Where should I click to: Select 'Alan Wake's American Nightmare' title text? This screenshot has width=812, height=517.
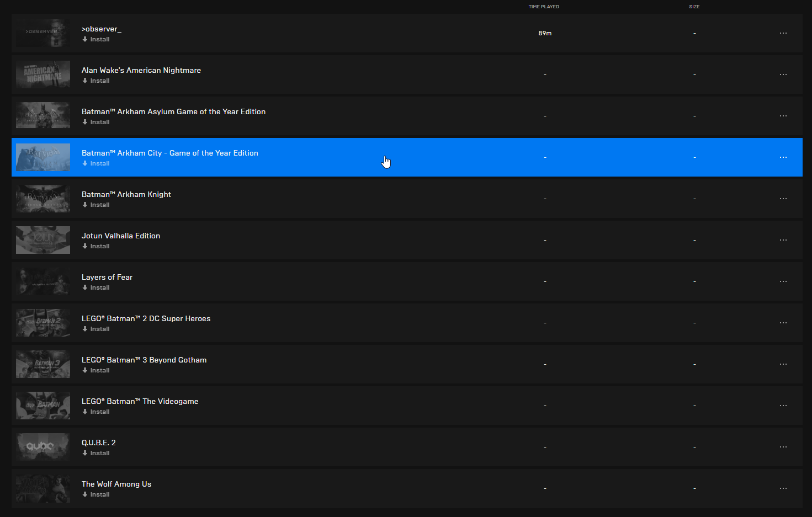click(141, 70)
